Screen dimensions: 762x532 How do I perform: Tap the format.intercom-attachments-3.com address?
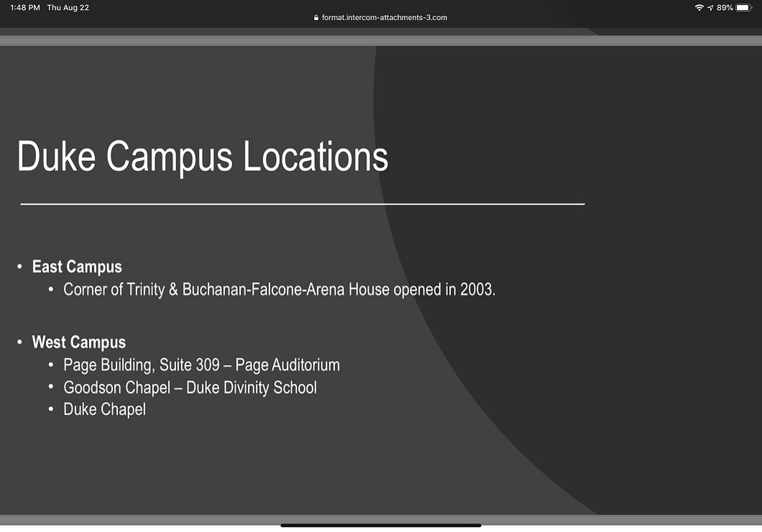click(385, 17)
